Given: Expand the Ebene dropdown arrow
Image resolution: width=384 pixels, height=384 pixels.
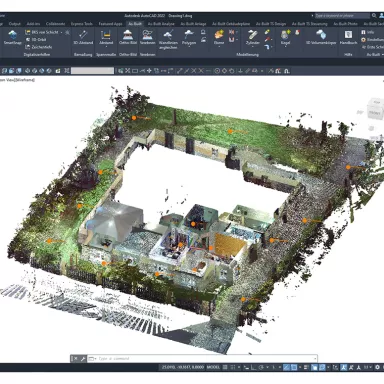Looking at the screenshot, I should point(219,47).
